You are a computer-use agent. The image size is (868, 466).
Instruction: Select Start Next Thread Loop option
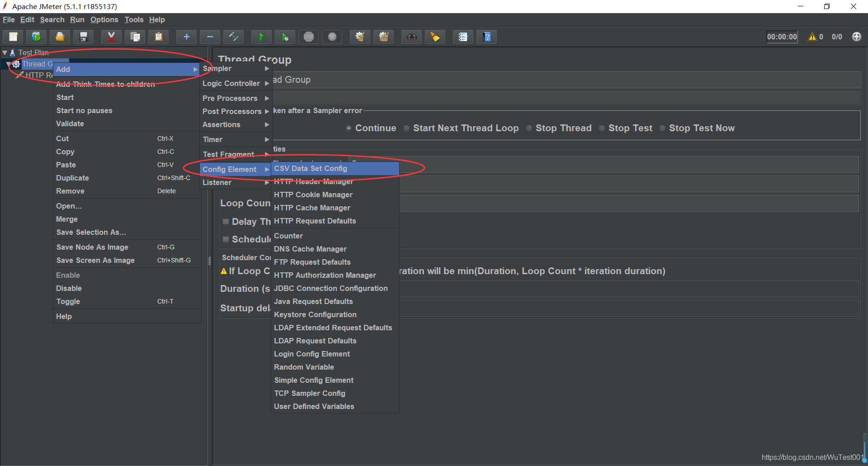(x=406, y=128)
